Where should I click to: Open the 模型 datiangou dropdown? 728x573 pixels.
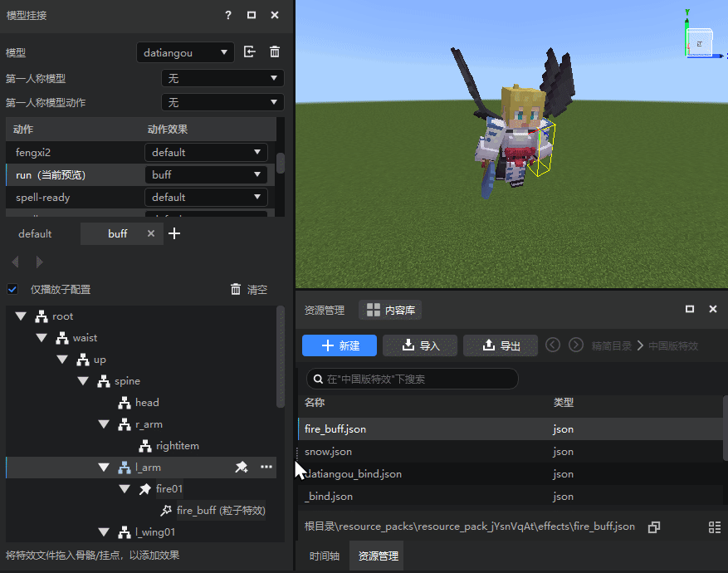pos(185,52)
